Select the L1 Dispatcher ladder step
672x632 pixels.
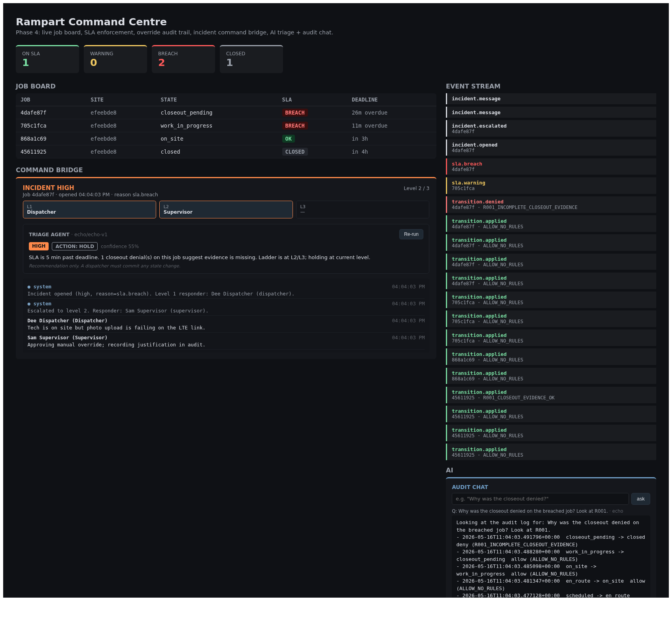point(89,209)
